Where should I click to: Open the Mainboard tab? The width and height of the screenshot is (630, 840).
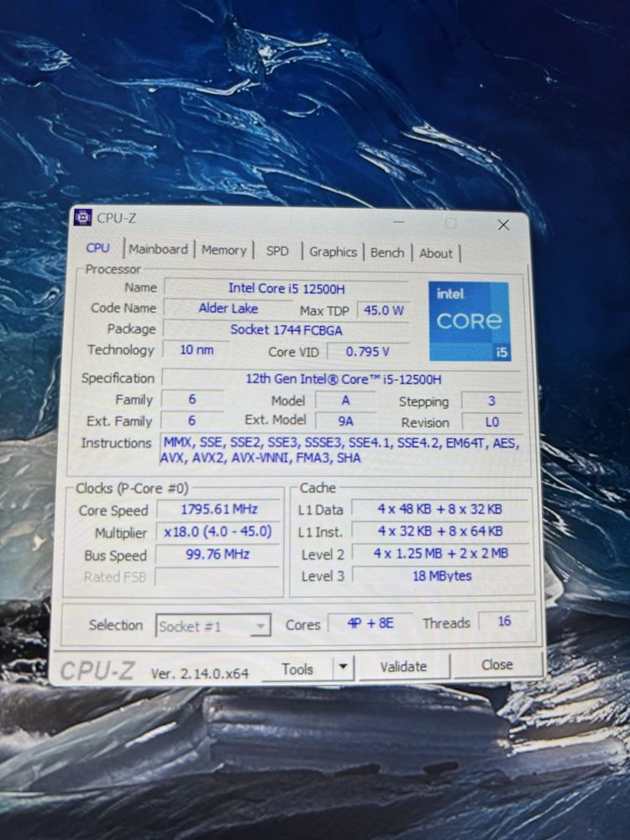click(x=158, y=249)
